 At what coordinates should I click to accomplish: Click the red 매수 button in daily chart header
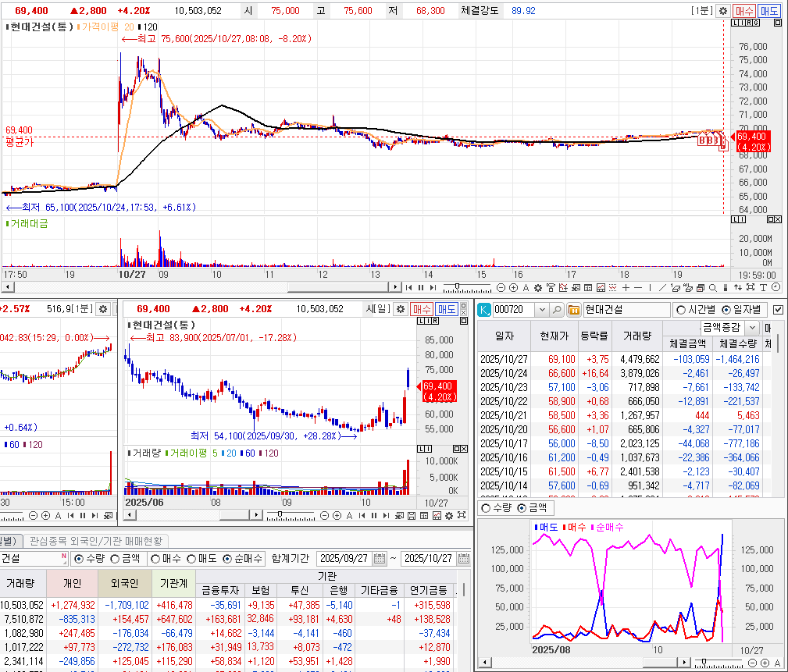(x=421, y=309)
